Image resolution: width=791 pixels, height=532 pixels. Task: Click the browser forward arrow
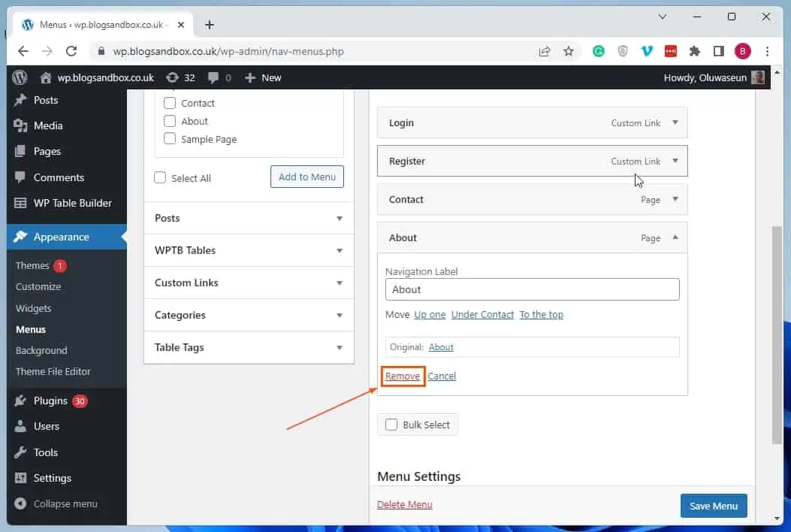[47, 51]
